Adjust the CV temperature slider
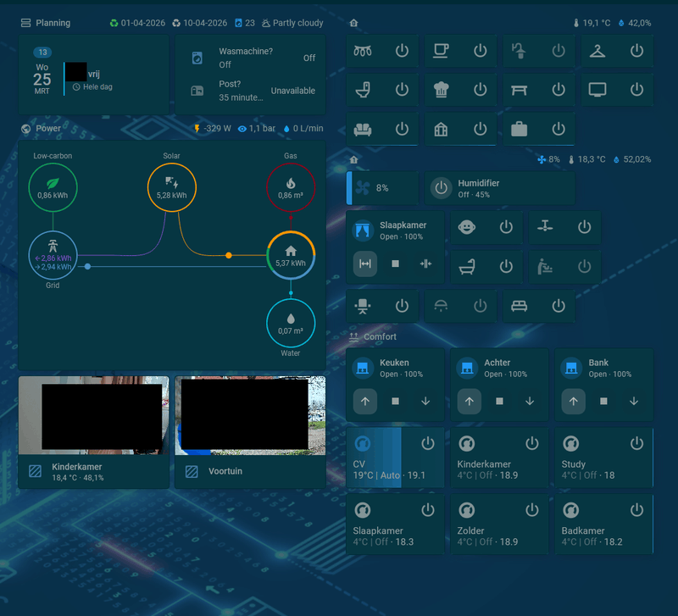 coord(395,458)
